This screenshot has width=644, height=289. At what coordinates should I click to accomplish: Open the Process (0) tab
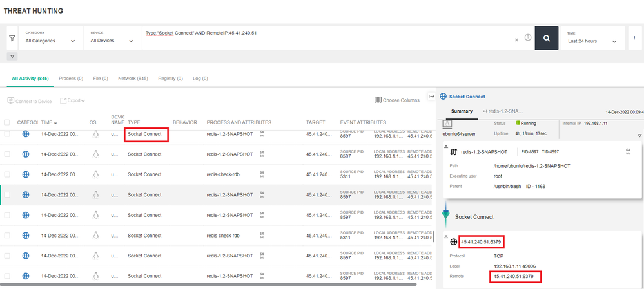pos(71,79)
